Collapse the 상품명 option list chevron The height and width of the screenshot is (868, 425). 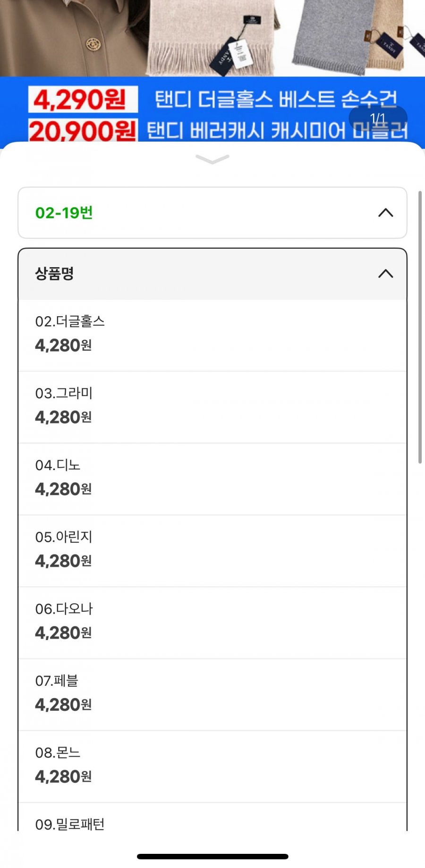click(385, 274)
